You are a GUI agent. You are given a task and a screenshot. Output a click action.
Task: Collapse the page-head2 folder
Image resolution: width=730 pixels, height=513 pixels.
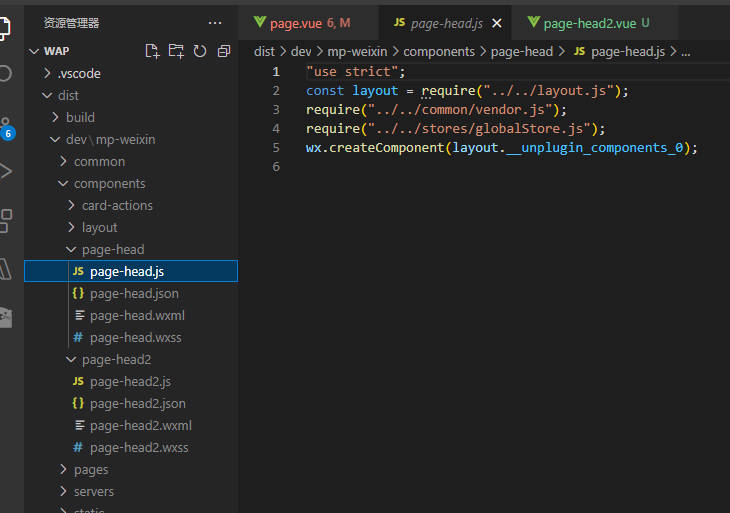(116, 359)
